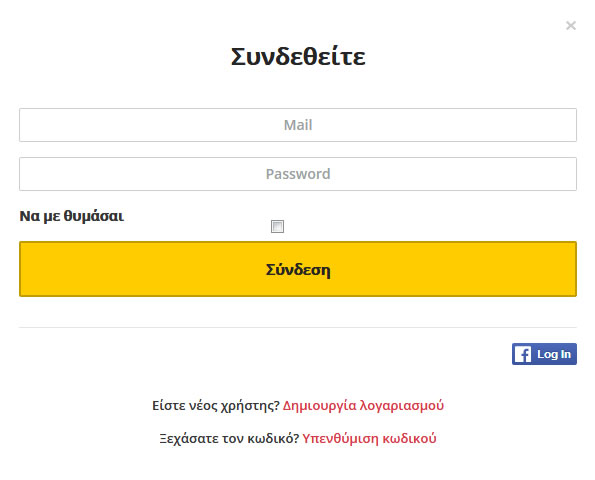Viewport: 595px width, 480px height.
Task: Click the Ξεχάσατε τον κωδικό? text
Action: (229, 438)
